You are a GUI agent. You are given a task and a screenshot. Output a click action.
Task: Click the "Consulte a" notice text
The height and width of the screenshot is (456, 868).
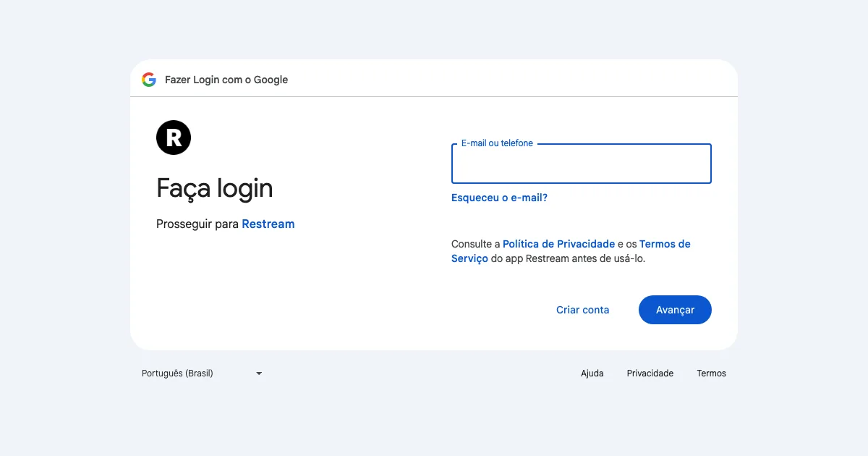[x=475, y=244]
